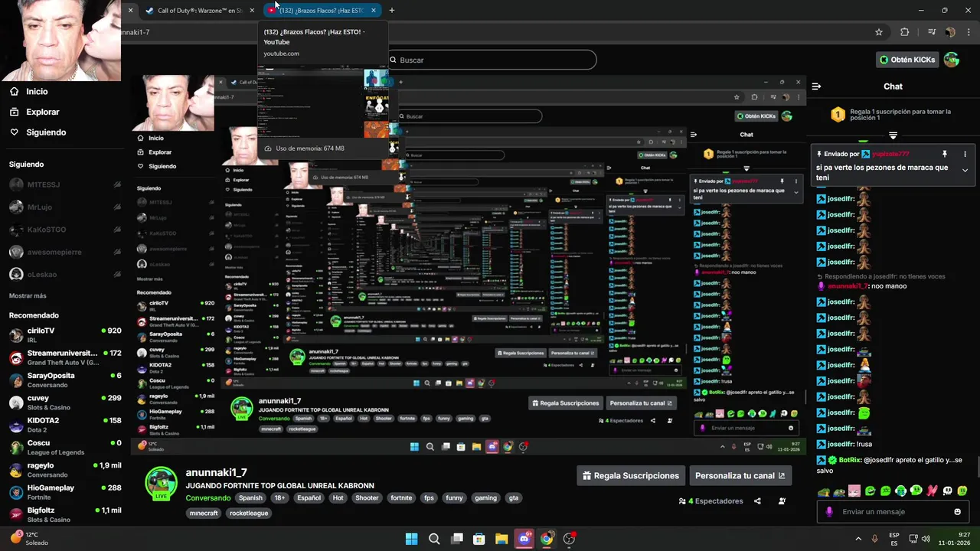This screenshot has height=551, width=980.
Task: Open pinned message three-dot options
Action: pyautogui.click(x=965, y=154)
